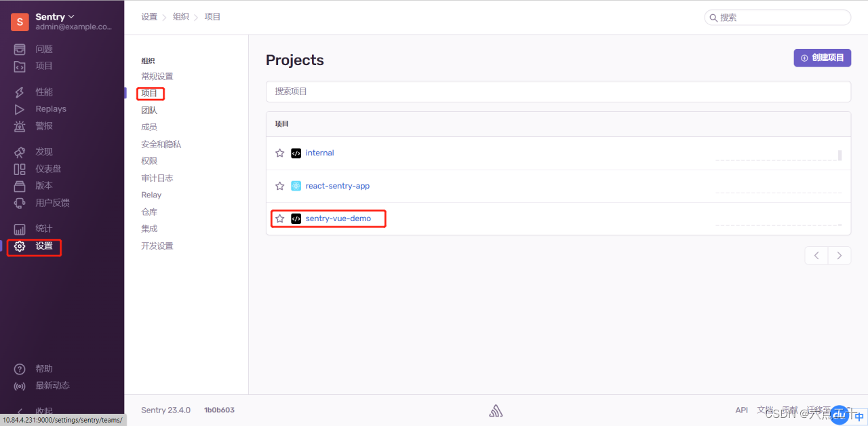The width and height of the screenshot is (868, 426).
Task: Go to next page of projects
Action: 840,256
